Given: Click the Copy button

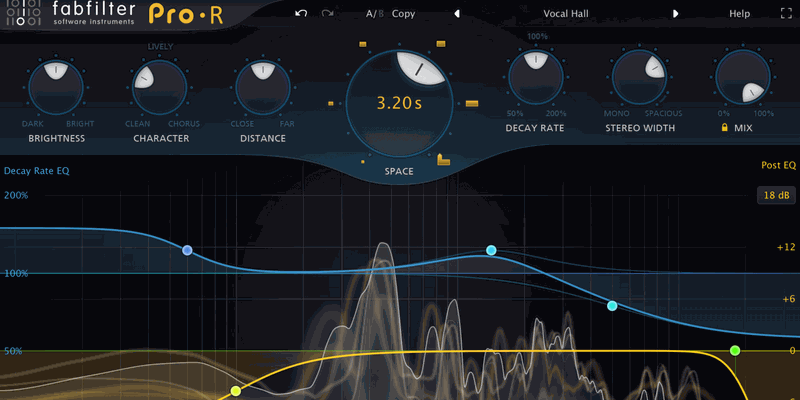Looking at the screenshot, I should [x=403, y=14].
